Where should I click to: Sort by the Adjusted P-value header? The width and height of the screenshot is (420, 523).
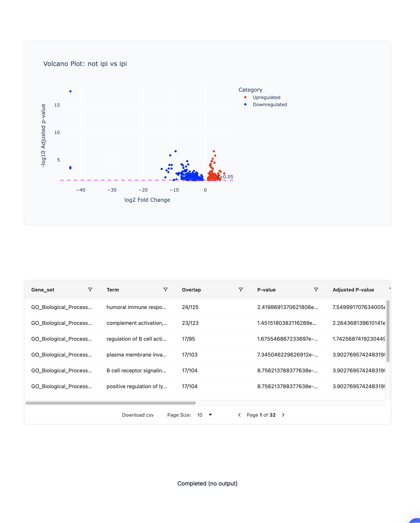click(x=353, y=290)
